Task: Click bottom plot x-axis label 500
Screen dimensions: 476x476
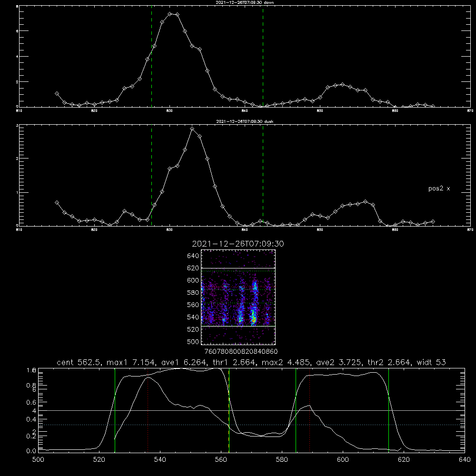Action: click(x=38, y=460)
